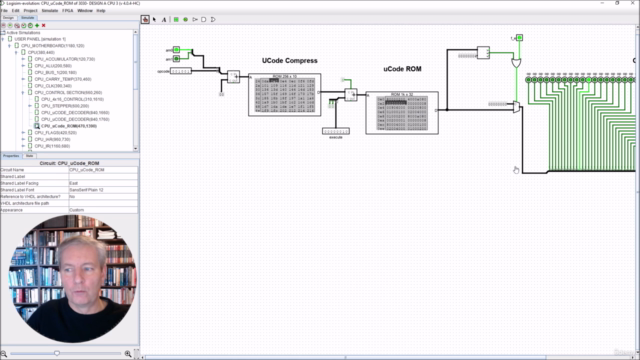Collapse the CPU_MOTHERBOARD tree node

pos(9,46)
